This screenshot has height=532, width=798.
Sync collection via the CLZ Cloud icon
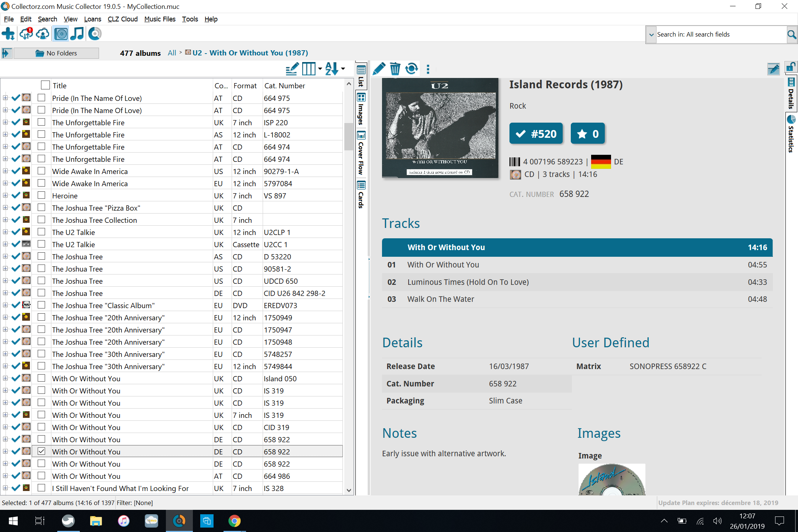pos(25,34)
